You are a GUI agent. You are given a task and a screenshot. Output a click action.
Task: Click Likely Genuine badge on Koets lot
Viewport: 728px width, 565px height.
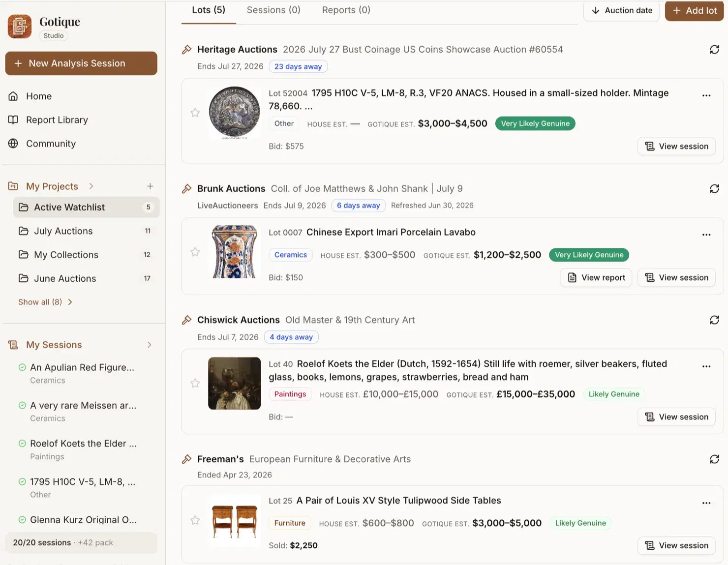pos(614,394)
